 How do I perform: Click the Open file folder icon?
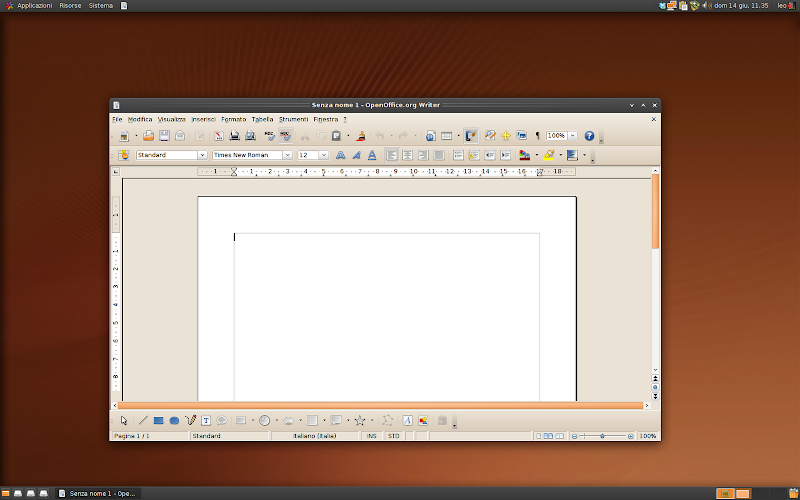tap(149, 136)
